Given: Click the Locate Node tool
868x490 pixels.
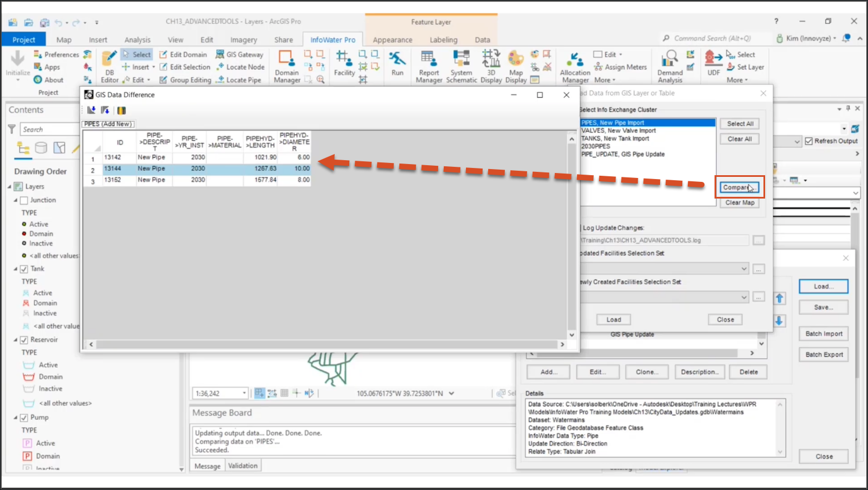Looking at the screenshot, I should [x=240, y=67].
